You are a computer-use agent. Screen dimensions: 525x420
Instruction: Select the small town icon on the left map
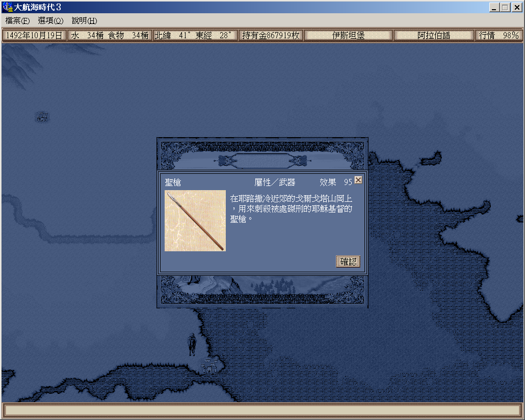[x=42, y=117]
